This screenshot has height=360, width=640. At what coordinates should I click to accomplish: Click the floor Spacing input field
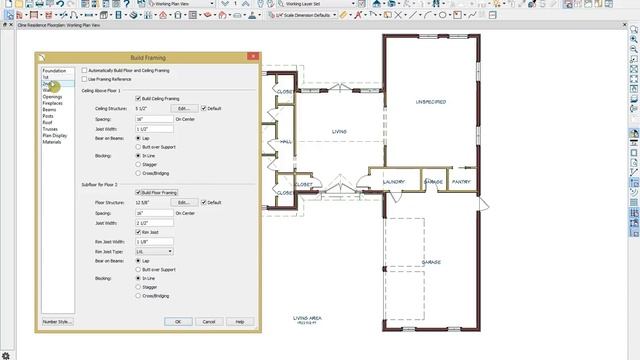click(154, 213)
